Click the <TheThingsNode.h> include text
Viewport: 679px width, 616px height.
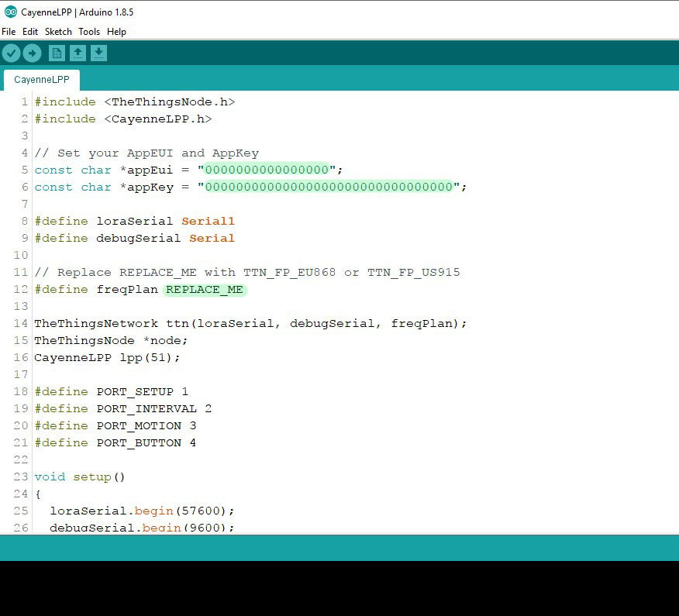pos(169,102)
